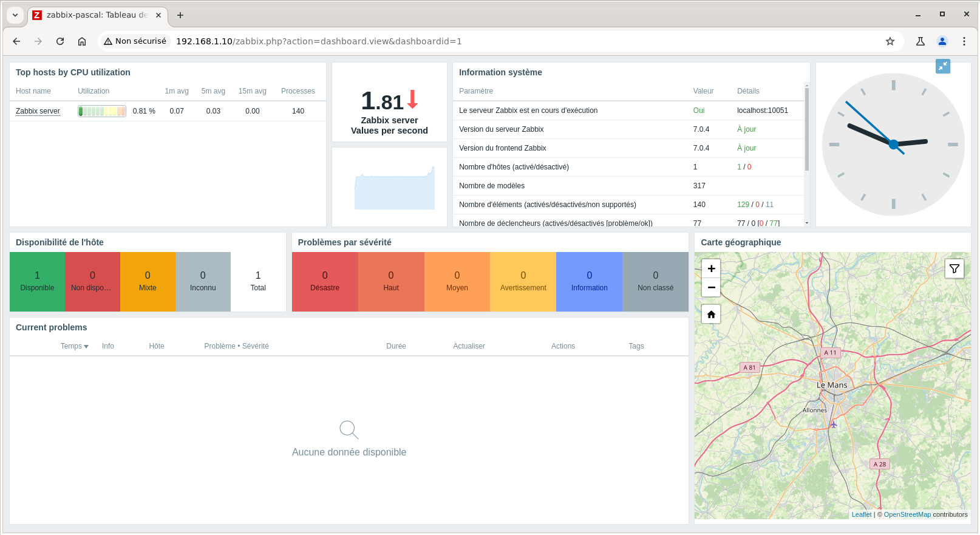
Task: Close the browser window
Action: 967,15
